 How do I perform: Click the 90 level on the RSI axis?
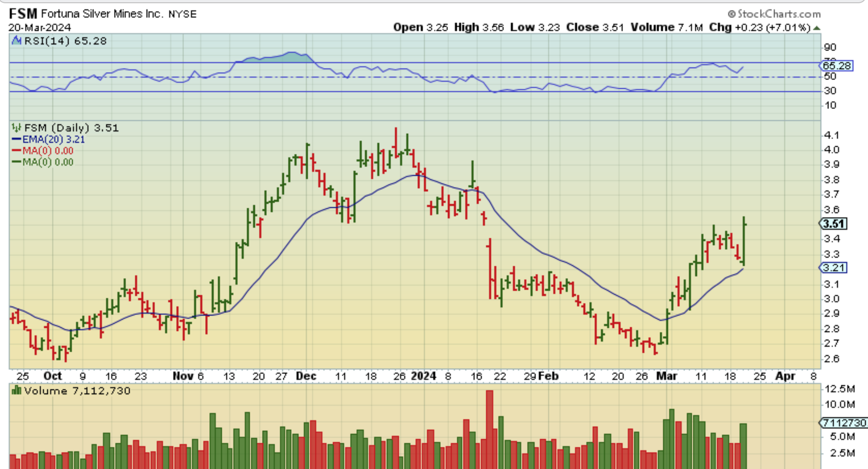coord(830,47)
